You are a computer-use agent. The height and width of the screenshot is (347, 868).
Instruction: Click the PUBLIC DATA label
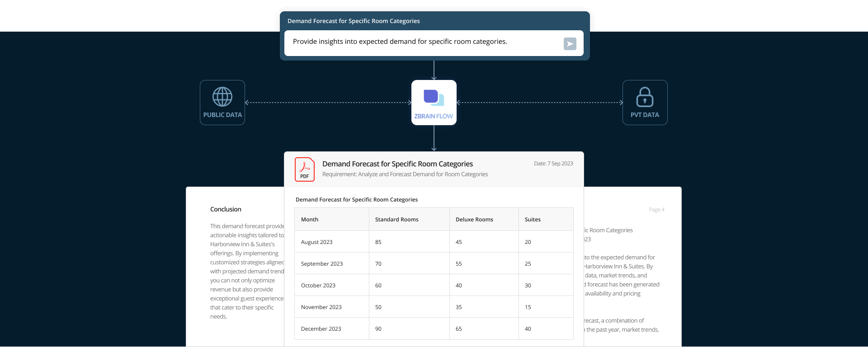[222, 115]
